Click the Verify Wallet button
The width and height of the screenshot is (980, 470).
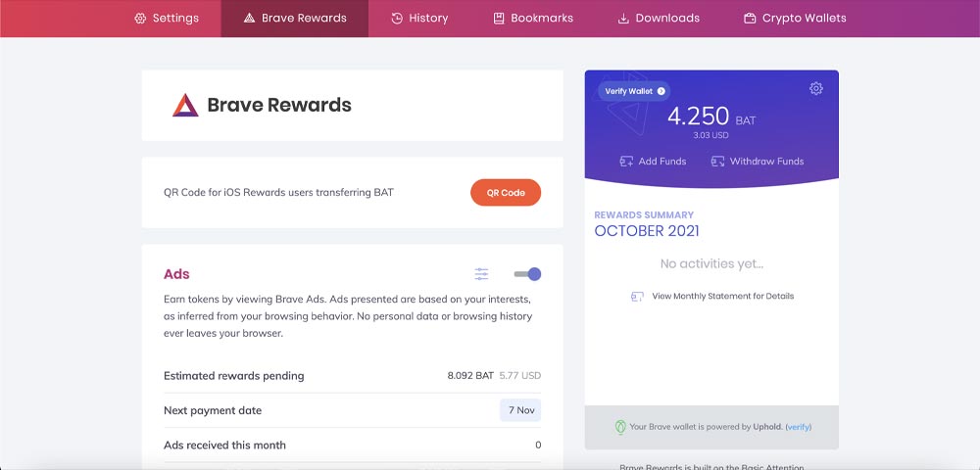click(634, 91)
